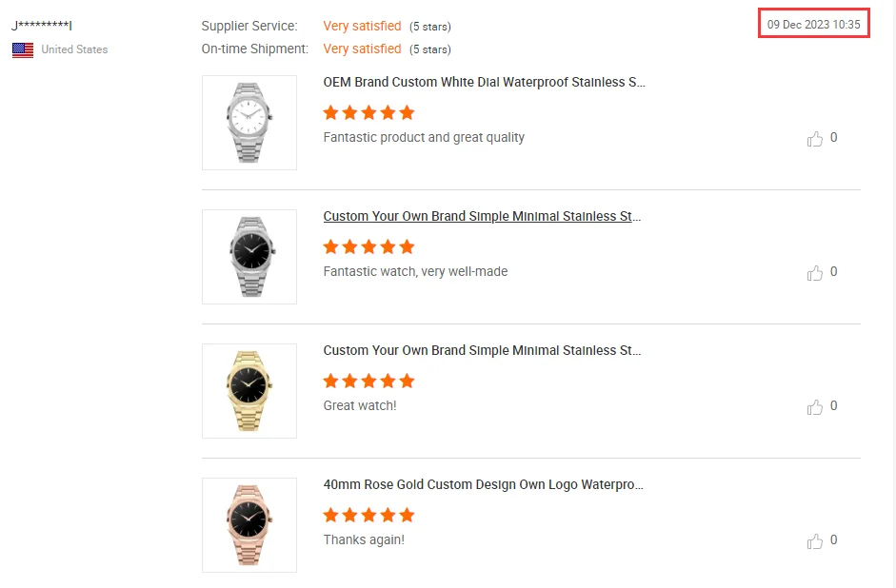Open the gold watch thumbnail
The width and height of the screenshot is (896, 588).
(x=249, y=391)
